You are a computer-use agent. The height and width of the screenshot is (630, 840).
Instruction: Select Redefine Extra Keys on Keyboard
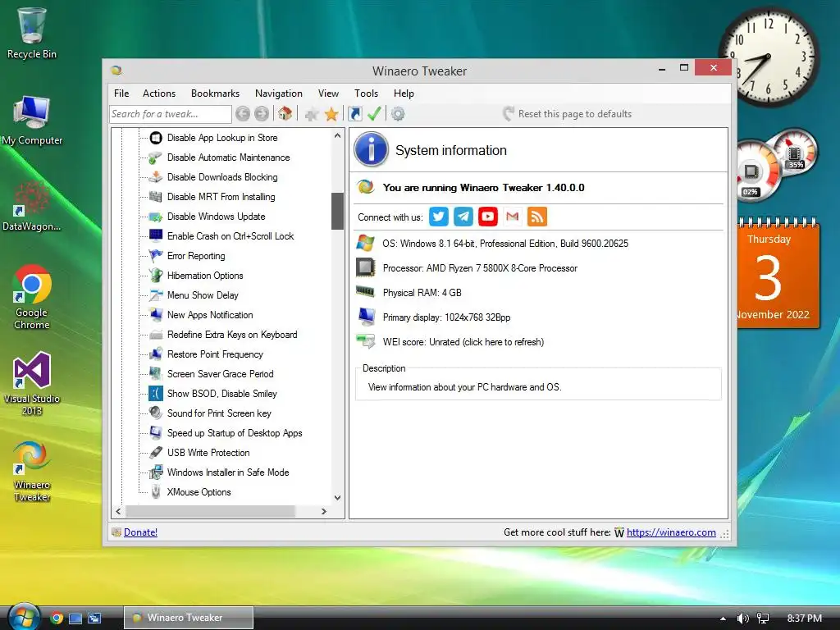point(232,335)
